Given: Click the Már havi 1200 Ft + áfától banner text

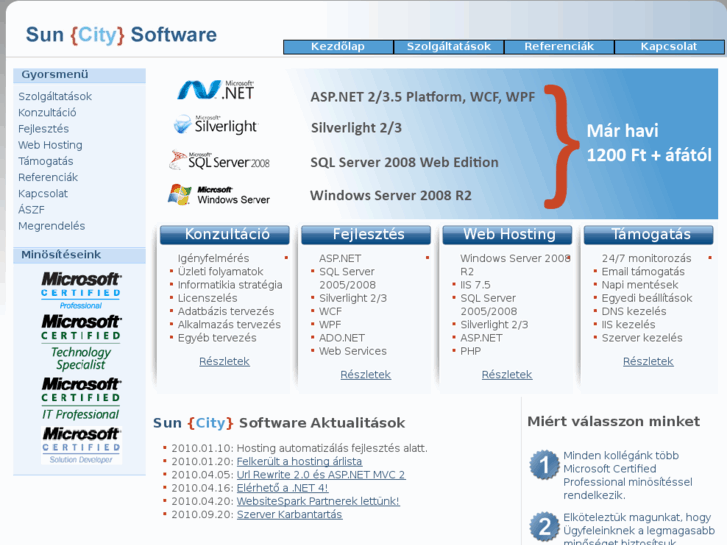Looking at the screenshot, I should (x=649, y=143).
